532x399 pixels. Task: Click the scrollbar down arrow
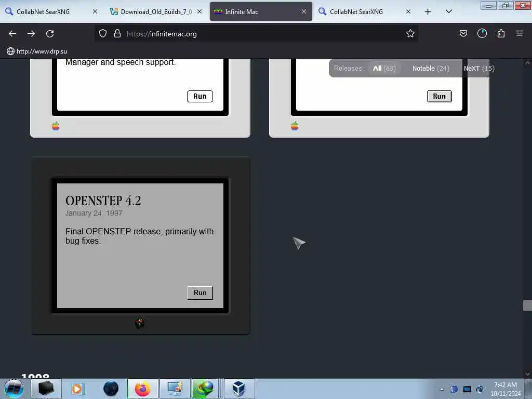[527, 374]
